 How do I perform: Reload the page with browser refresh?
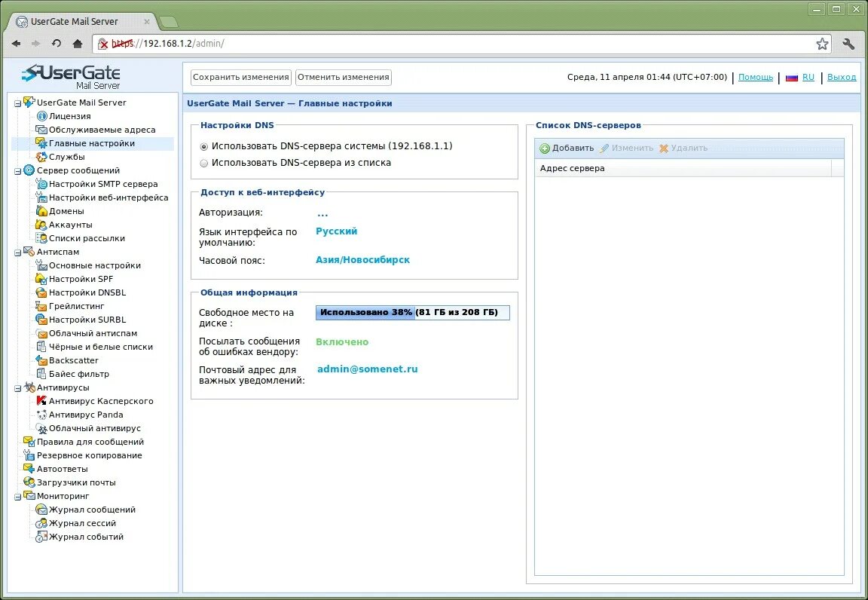[x=57, y=43]
